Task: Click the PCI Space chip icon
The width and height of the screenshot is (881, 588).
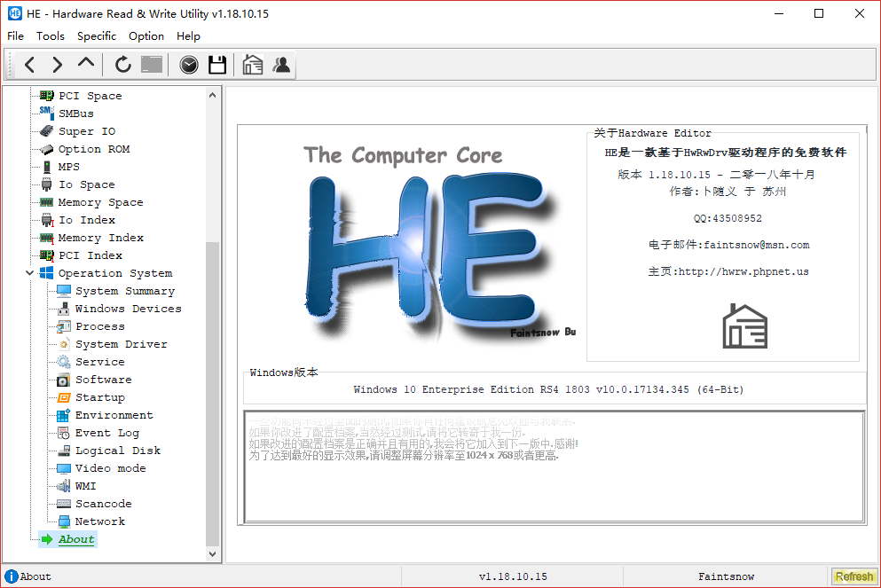Action: click(x=47, y=96)
